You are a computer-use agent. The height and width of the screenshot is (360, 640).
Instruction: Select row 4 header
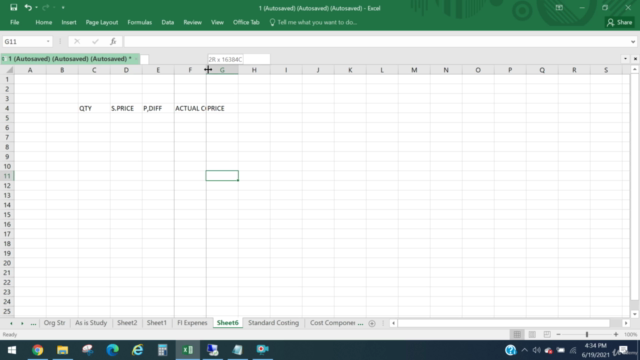coord(7,109)
